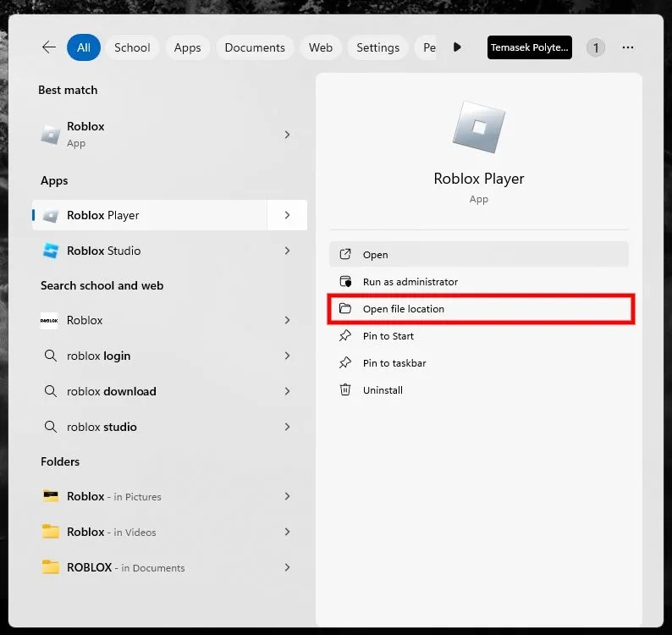Click the Open external-link icon
The height and width of the screenshot is (635, 672).
(x=345, y=254)
